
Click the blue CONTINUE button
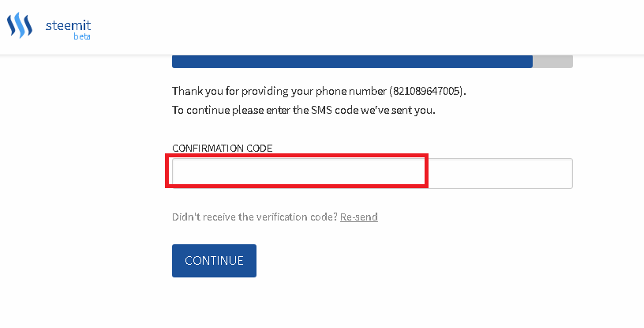(x=214, y=261)
